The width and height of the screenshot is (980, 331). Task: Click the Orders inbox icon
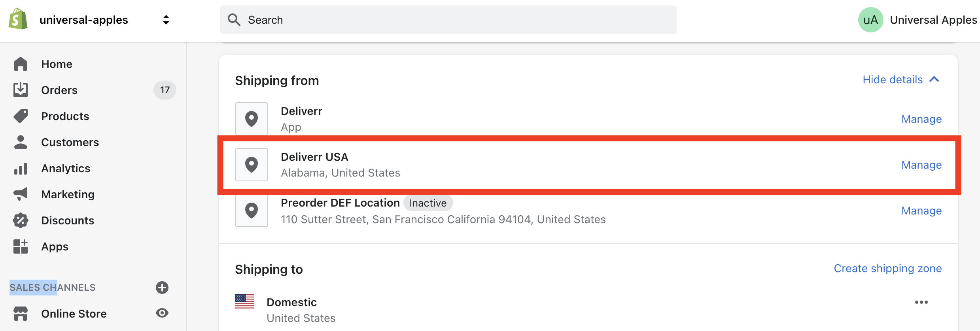tap(21, 90)
